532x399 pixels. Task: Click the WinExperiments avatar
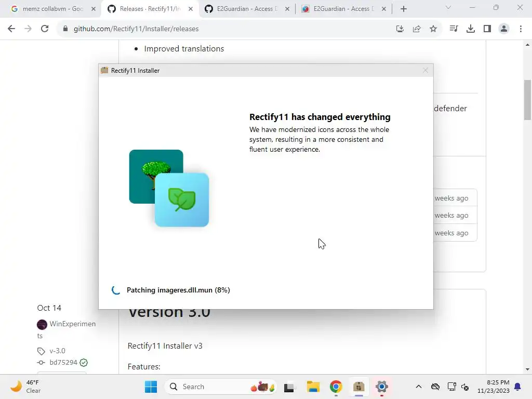coord(42,324)
